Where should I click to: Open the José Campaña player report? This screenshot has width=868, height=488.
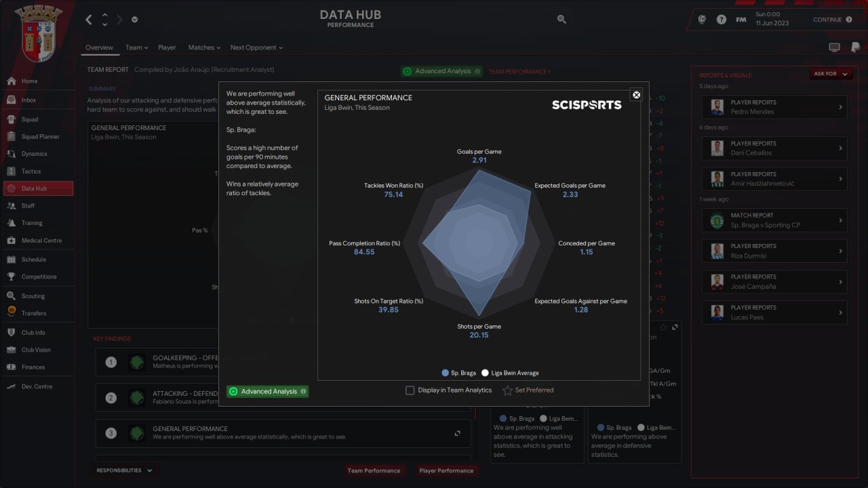(774, 281)
